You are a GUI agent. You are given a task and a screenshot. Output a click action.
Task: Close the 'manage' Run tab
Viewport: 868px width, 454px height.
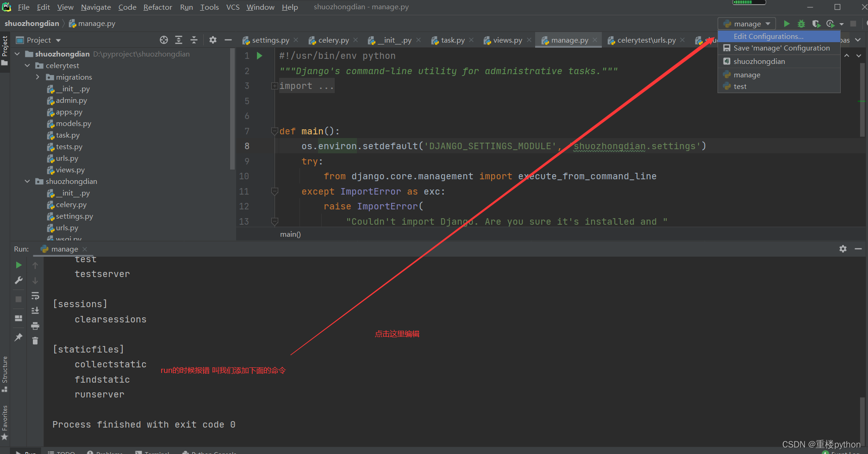click(85, 249)
